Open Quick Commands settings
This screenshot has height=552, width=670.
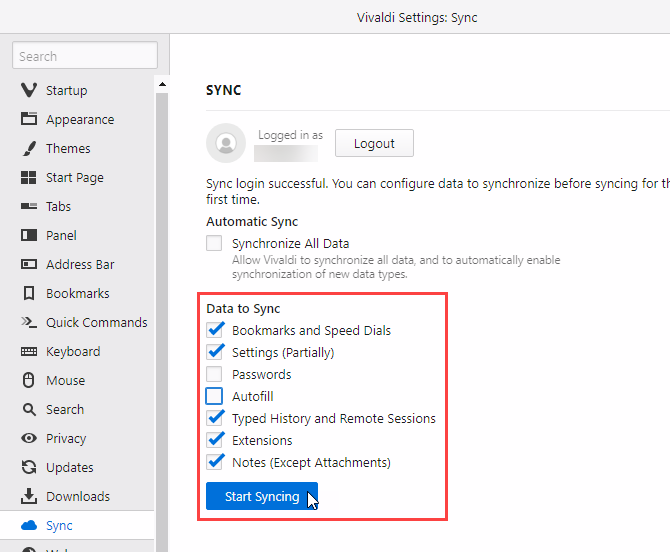coord(77,322)
